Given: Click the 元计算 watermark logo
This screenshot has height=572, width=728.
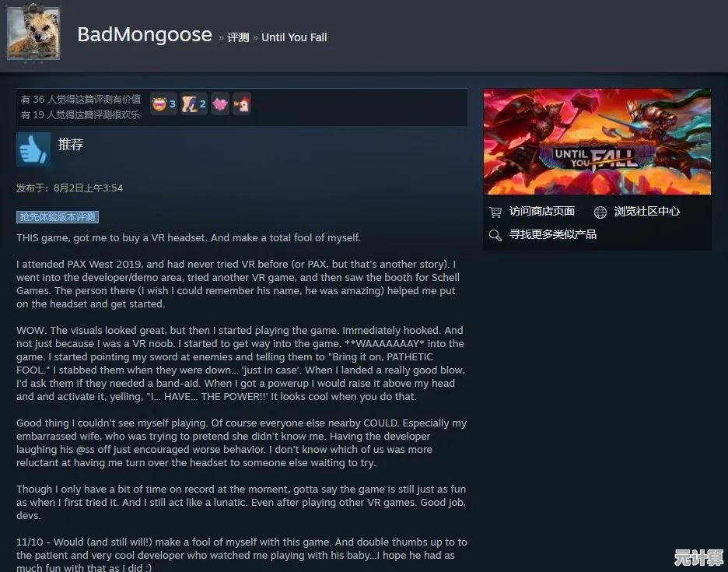Looking at the screenshot, I should tap(698, 556).
